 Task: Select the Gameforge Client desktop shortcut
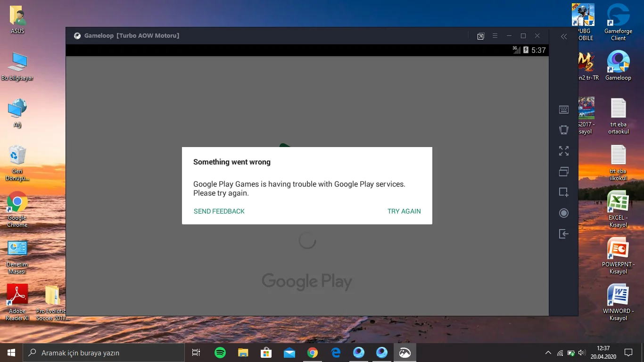click(618, 22)
